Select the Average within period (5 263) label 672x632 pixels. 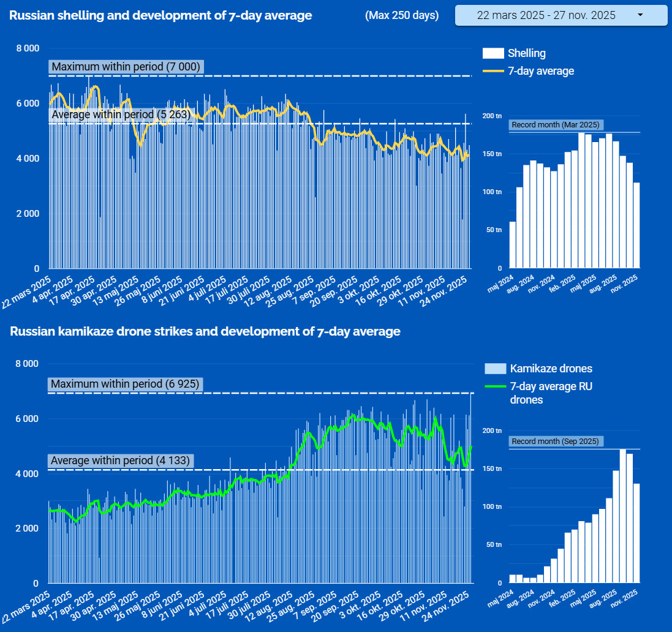(x=121, y=115)
